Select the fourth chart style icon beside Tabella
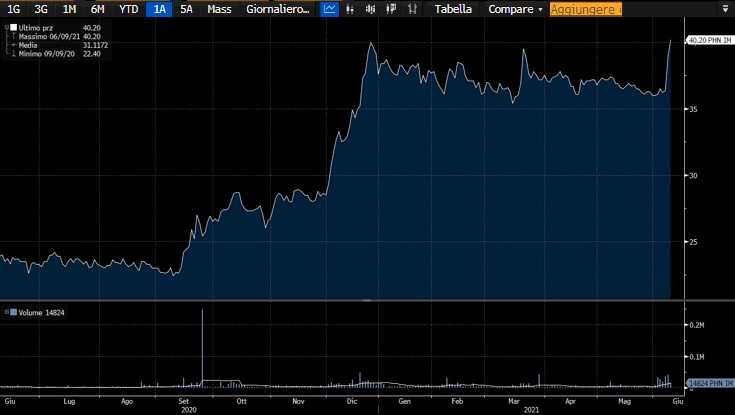The height and width of the screenshot is (415, 735). (x=391, y=9)
